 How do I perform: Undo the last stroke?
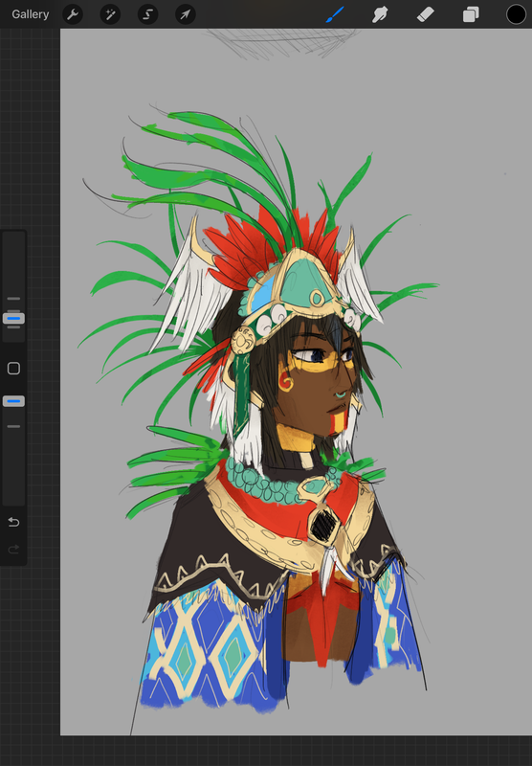(13, 522)
